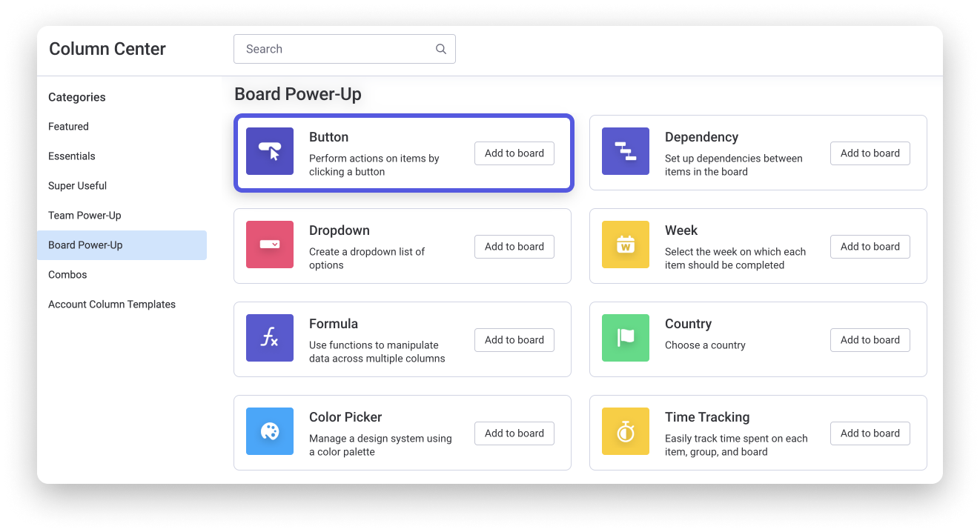
Task: Add the Week column to board
Action: pos(870,247)
